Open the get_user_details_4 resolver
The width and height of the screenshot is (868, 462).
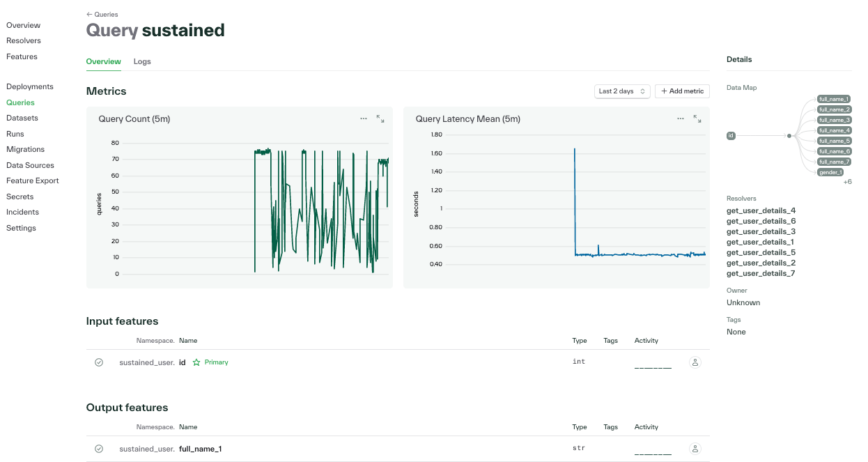point(761,210)
